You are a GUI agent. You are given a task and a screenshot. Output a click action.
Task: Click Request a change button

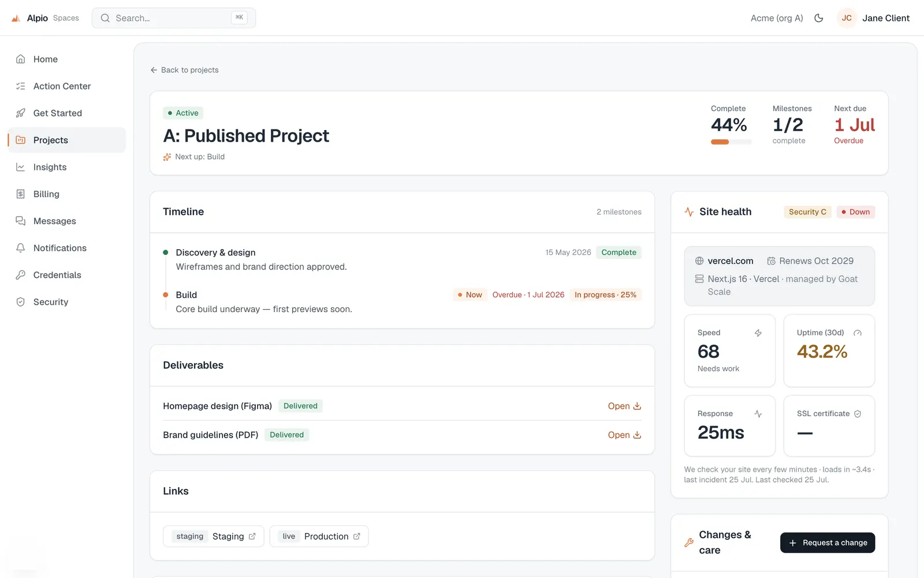point(828,543)
